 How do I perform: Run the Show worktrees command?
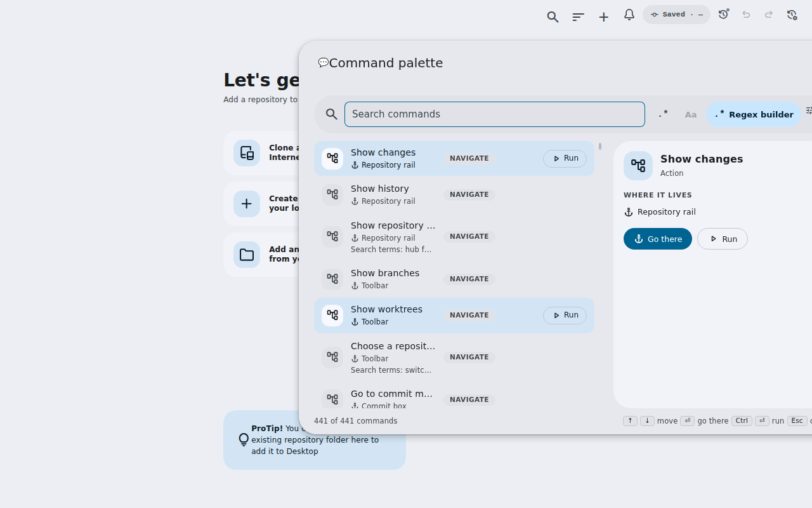pos(565,316)
